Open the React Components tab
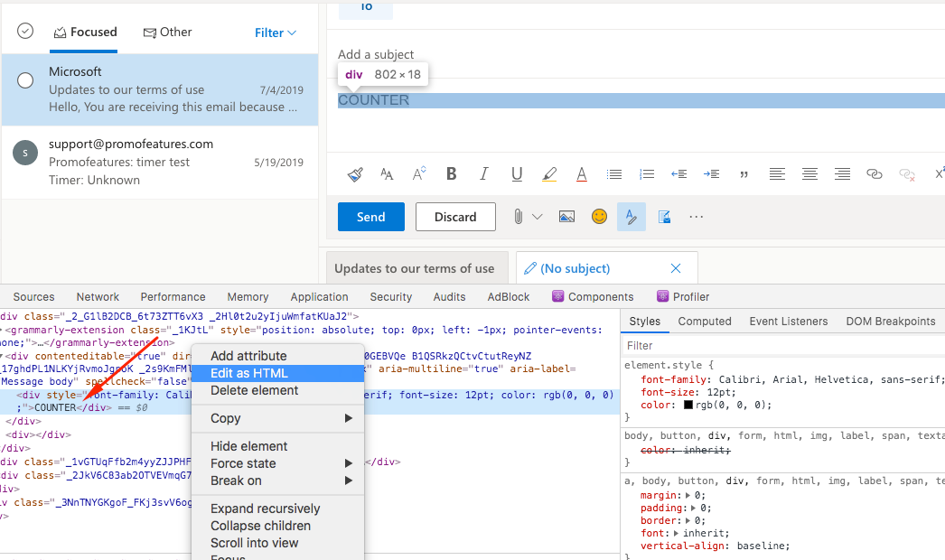The image size is (945, 560). click(593, 296)
